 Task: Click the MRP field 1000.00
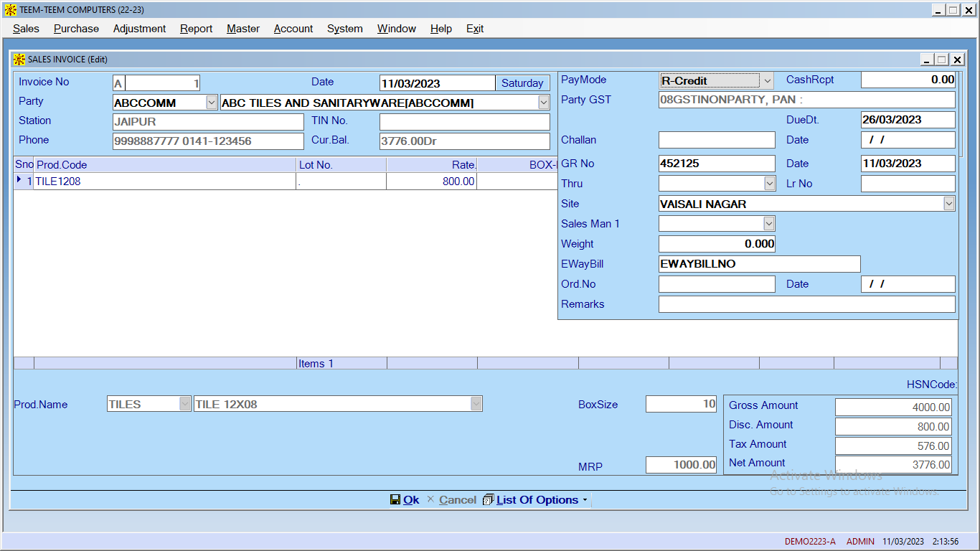682,465
